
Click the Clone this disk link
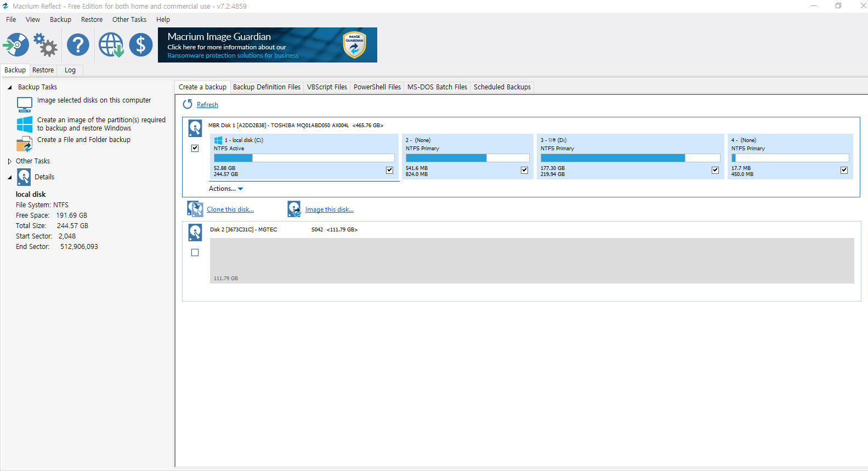pos(230,209)
